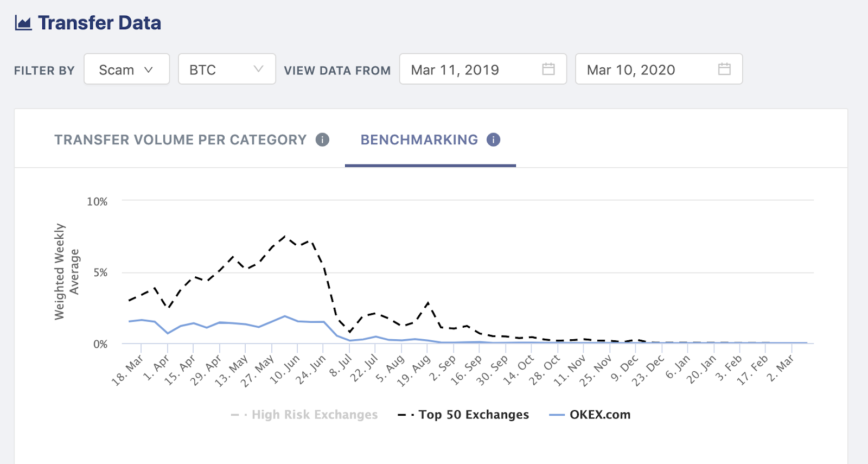Open the BTC currency dropdown
The width and height of the screenshot is (868, 464).
[x=226, y=69]
